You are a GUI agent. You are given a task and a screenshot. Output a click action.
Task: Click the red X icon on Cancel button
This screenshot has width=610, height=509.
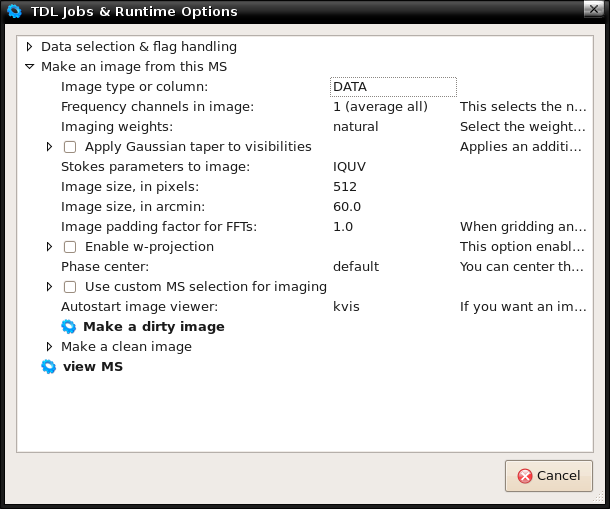[525, 476]
